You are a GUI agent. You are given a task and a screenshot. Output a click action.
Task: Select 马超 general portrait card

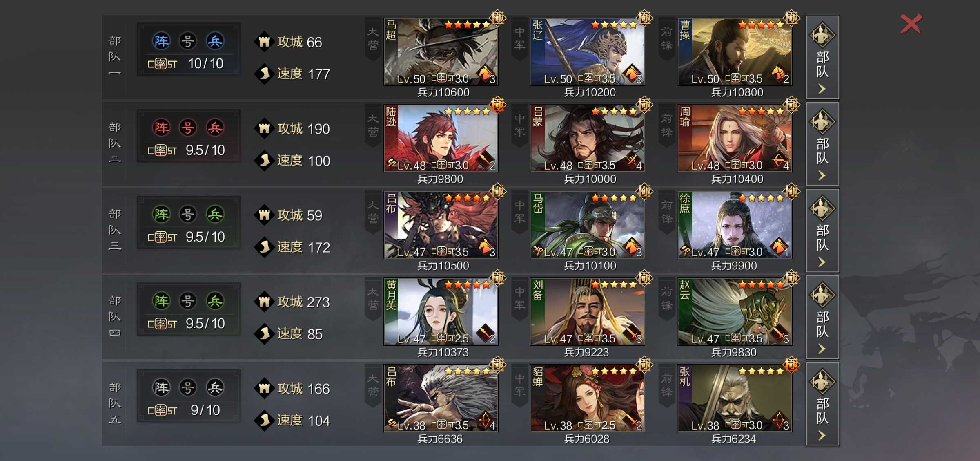441,51
